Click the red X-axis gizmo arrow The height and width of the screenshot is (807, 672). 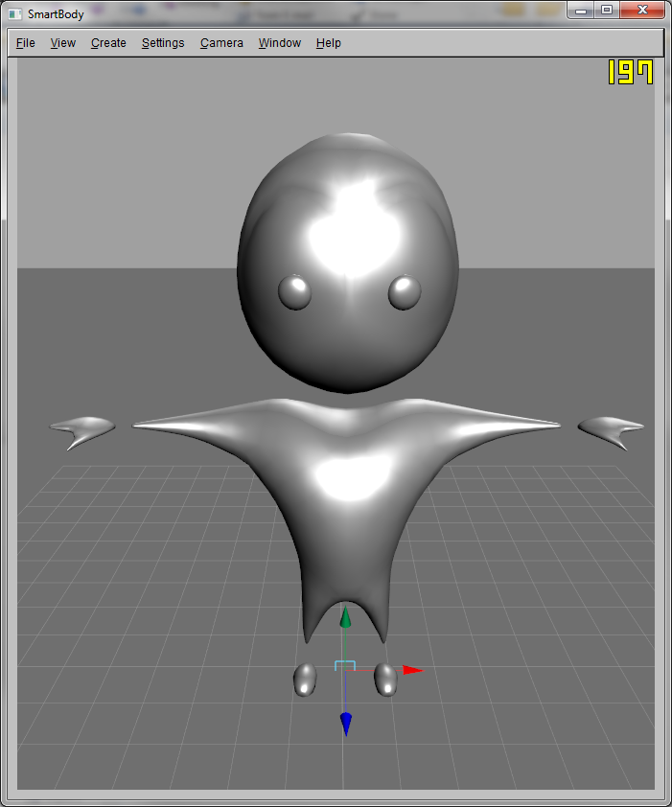point(412,670)
